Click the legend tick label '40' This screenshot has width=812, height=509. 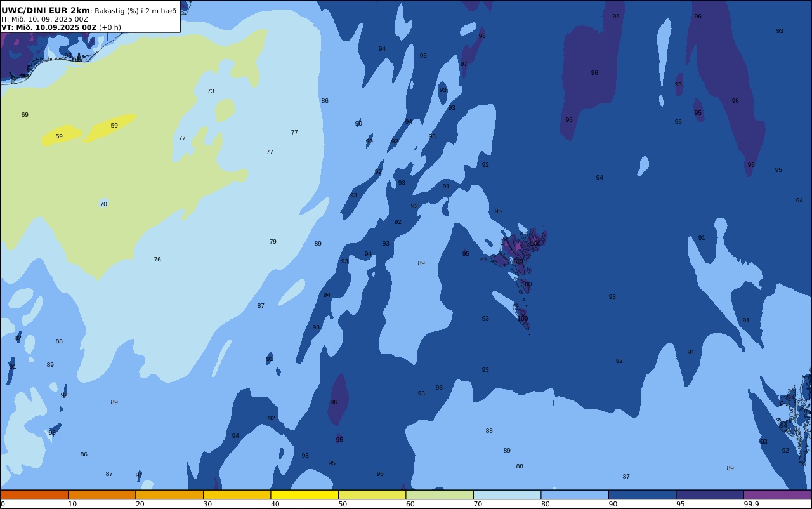pos(275,504)
